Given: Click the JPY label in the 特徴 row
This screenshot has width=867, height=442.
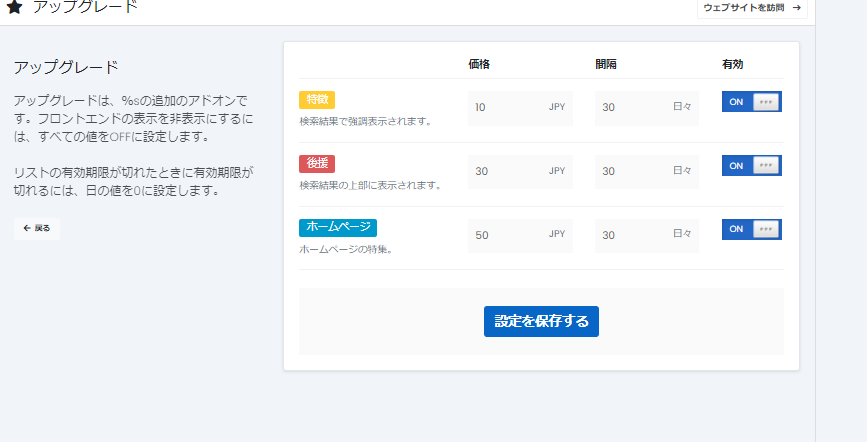Looking at the screenshot, I should coord(556,107).
